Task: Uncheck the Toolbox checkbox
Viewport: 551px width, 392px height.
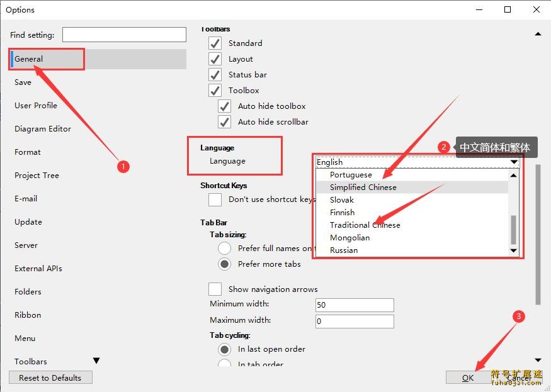Action: tap(215, 90)
